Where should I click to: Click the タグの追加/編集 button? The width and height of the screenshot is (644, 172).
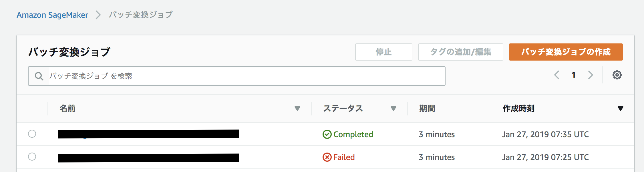point(460,52)
